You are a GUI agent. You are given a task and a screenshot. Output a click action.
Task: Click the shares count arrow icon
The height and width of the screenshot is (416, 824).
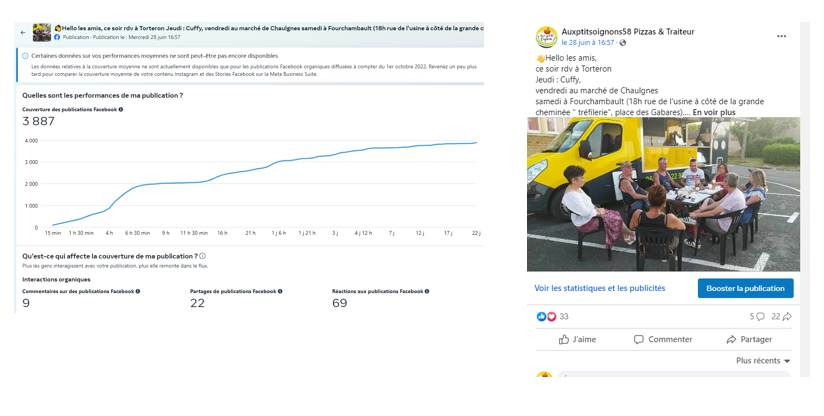[788, 316]
